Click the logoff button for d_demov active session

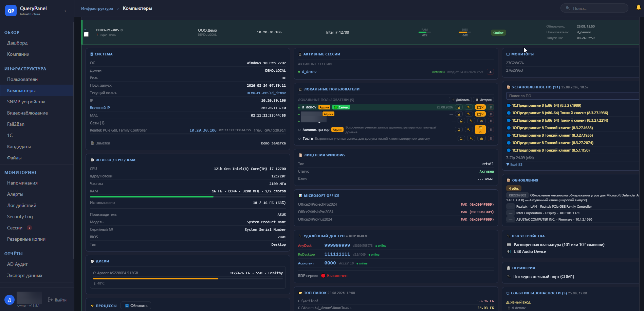(490, 72)
